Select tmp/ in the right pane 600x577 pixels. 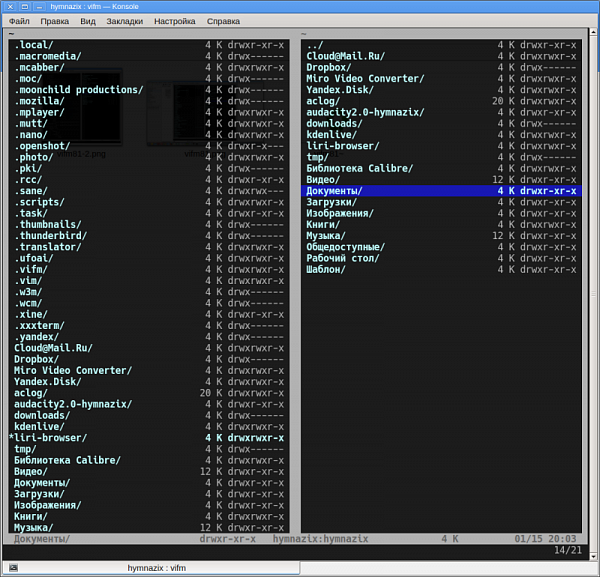pyautogui.click(x=441, y=157)
